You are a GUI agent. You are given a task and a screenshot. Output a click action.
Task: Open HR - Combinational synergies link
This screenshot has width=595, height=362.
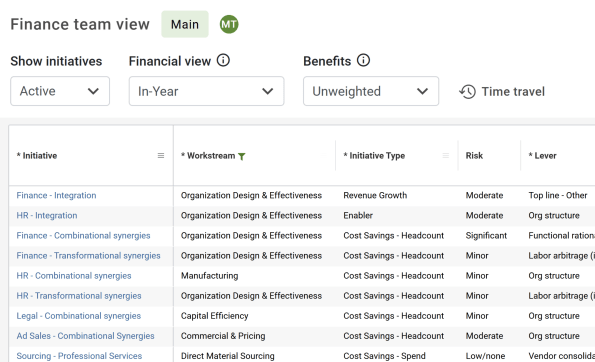point(74,276)
